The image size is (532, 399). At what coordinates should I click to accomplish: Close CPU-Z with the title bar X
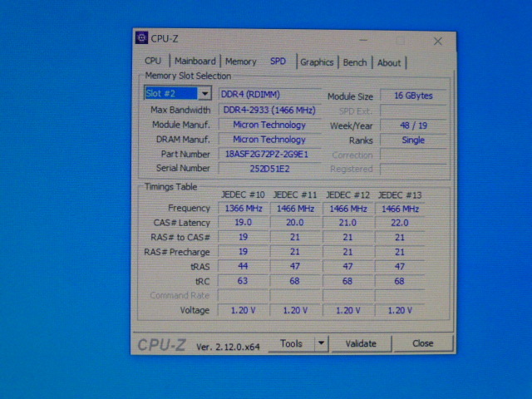pos(438,42)
